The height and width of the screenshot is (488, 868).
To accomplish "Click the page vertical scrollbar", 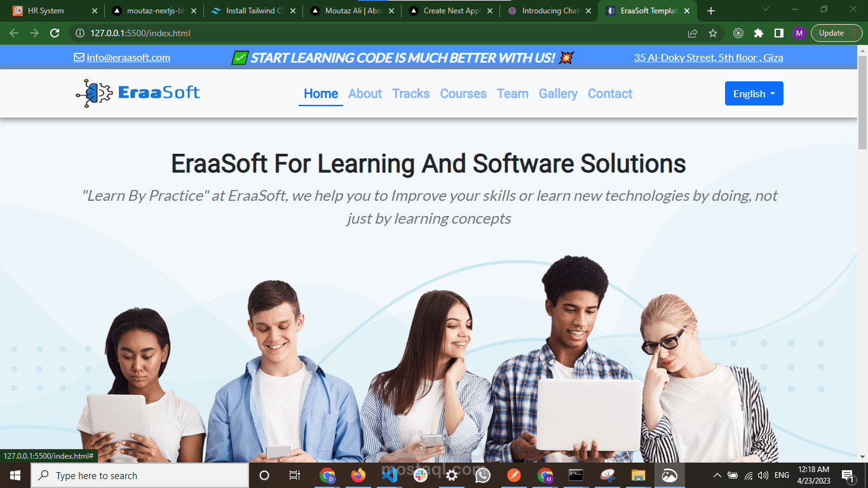I will (862, 102).
